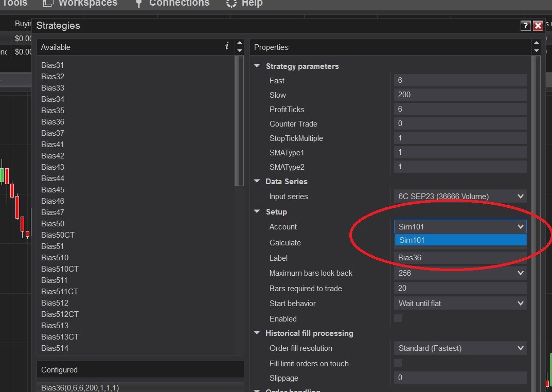Collapse the Setup section

[x=257, y=211]
